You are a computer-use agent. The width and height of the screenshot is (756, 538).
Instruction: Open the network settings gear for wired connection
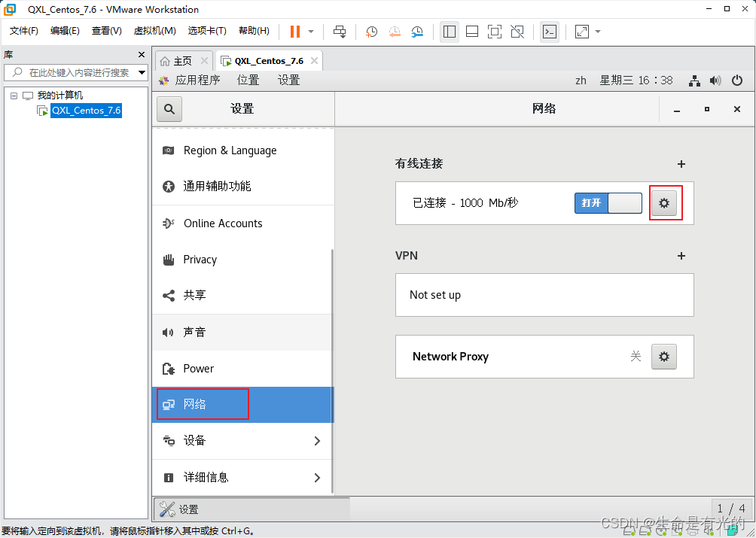664,202
